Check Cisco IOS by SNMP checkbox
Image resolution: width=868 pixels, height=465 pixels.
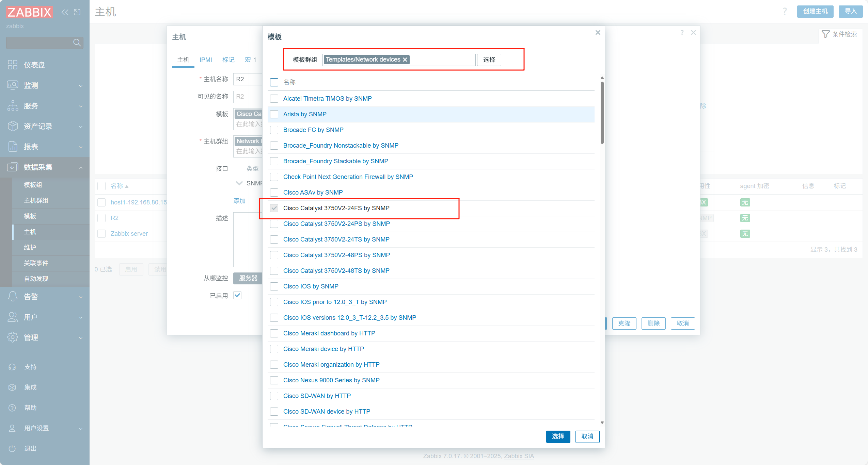click(x=274, y=286)
